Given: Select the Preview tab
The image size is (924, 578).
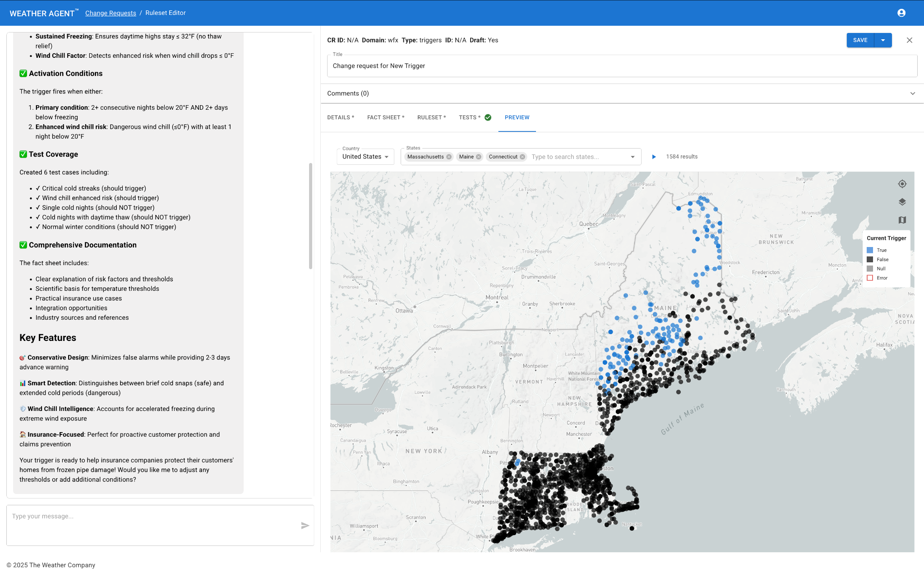Looking at the screenshot, I should (517, 117).
